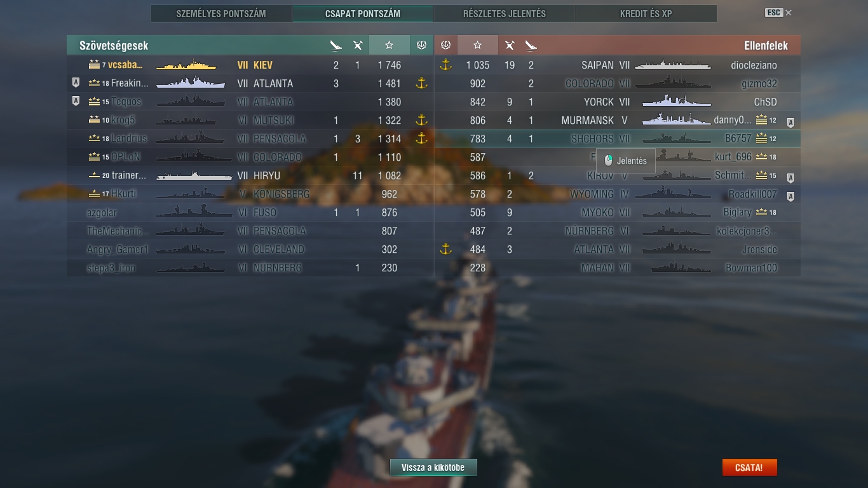Switch to Részletes Jelentés tab

[x=505, y=13]
